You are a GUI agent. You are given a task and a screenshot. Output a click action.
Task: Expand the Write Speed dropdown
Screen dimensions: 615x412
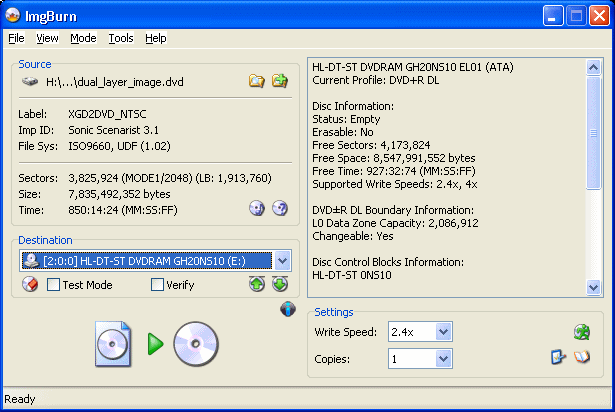[443, 332]
